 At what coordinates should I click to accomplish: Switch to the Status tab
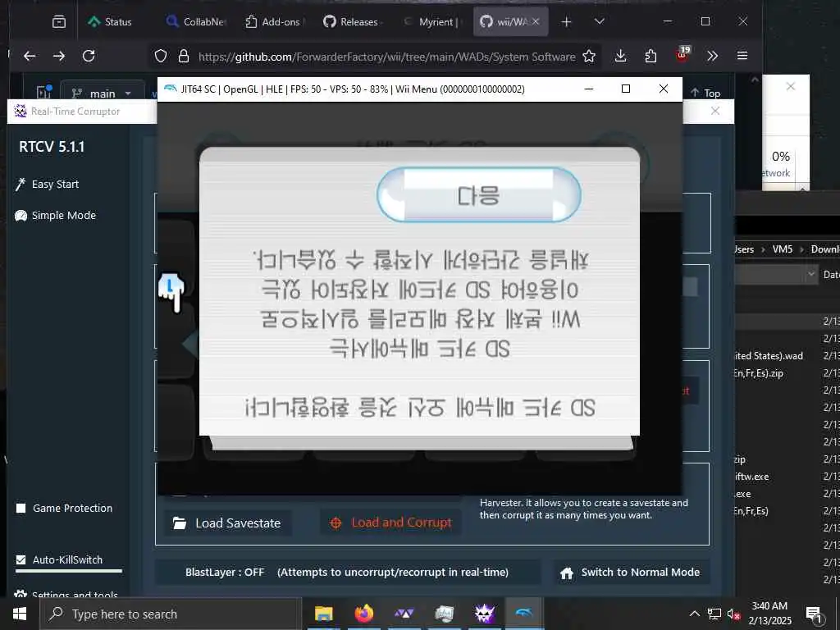[x=110, y=22]
